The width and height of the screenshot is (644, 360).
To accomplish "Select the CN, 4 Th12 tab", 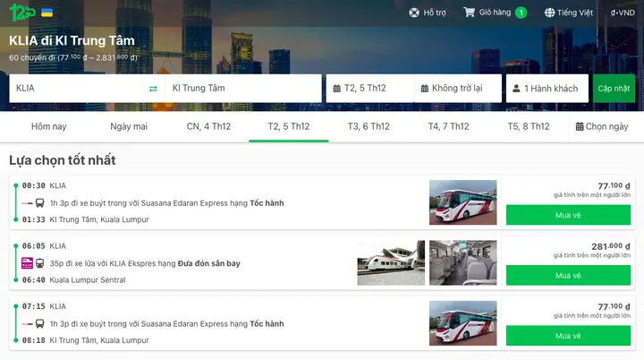I will point(208,127).
